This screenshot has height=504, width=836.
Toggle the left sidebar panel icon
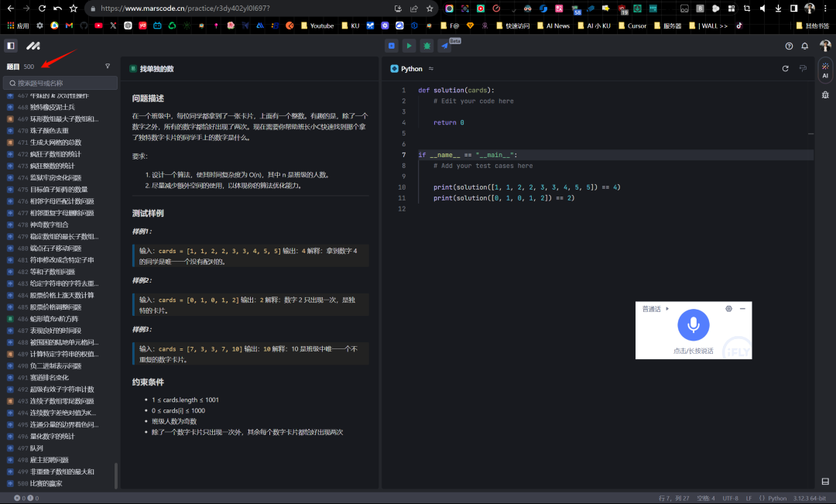point(11,46)
